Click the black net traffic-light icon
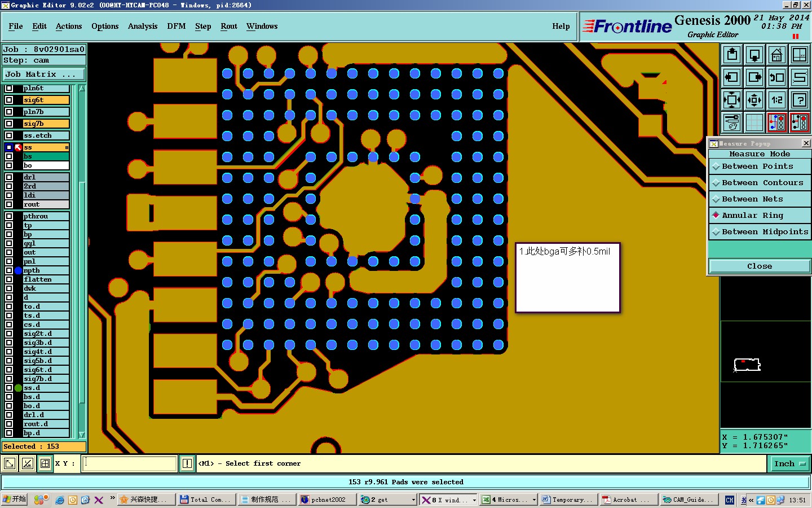 pos(800,122)
